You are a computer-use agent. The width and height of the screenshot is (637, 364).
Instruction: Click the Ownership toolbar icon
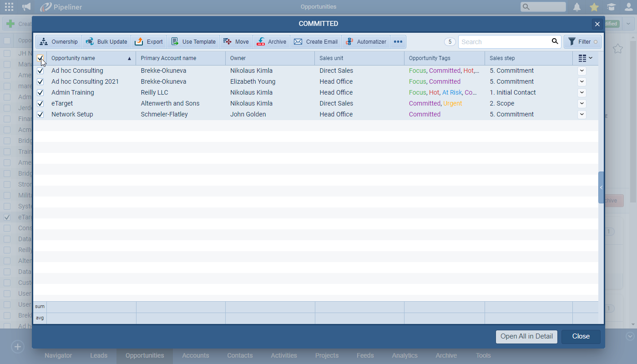click(44, 42)
